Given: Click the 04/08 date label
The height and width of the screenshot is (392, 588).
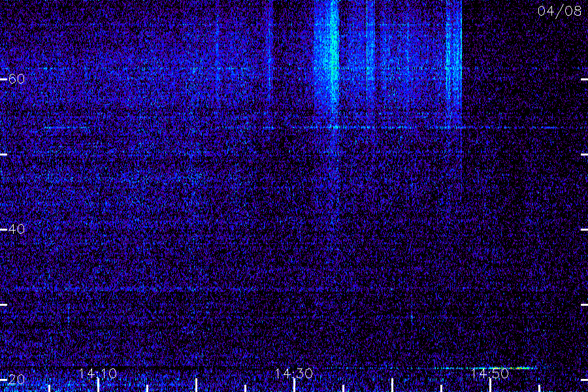Looking at the screenshot, I should pyautogui.click(x=559, y=11).
